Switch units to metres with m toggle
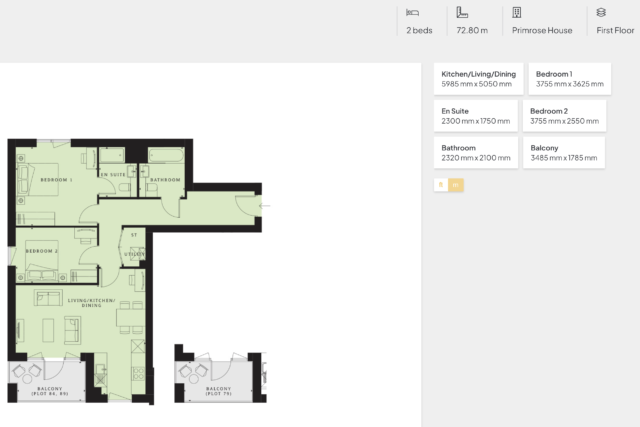This screenshot has width=640, height=427. [x=456, y=185]
